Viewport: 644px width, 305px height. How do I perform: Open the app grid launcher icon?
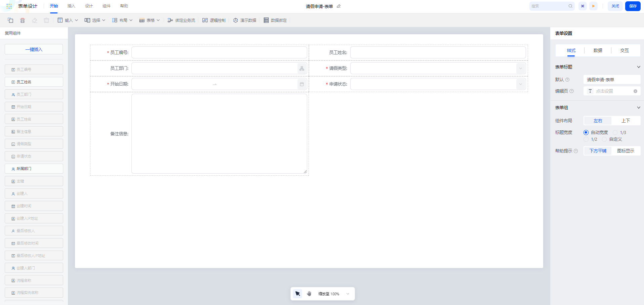pos(9,6)
